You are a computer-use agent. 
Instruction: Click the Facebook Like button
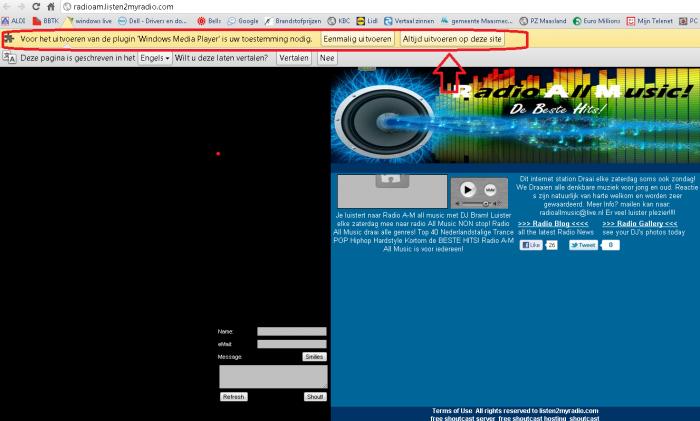coord(531,245)
